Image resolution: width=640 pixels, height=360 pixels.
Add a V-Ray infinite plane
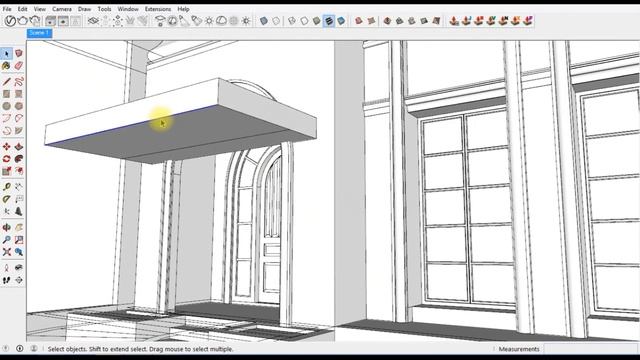click(93, 21)
